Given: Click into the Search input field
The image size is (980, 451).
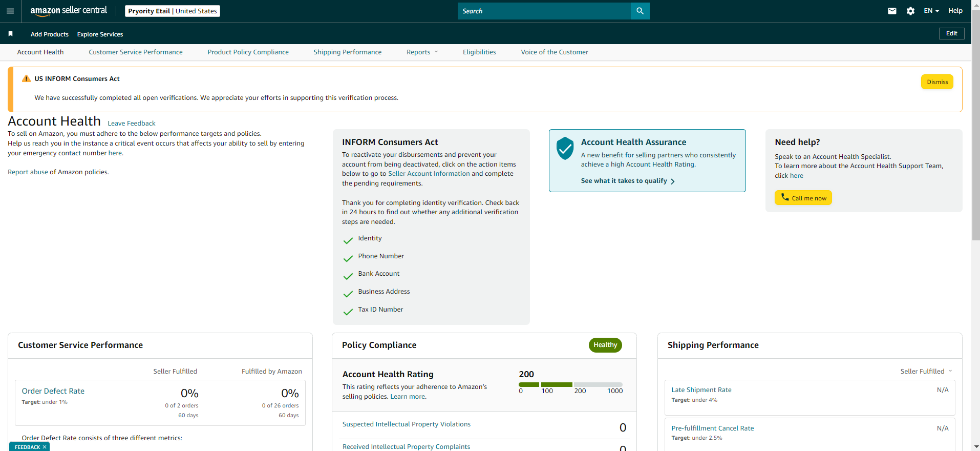Looking at the screenshot, I should 544,11.
